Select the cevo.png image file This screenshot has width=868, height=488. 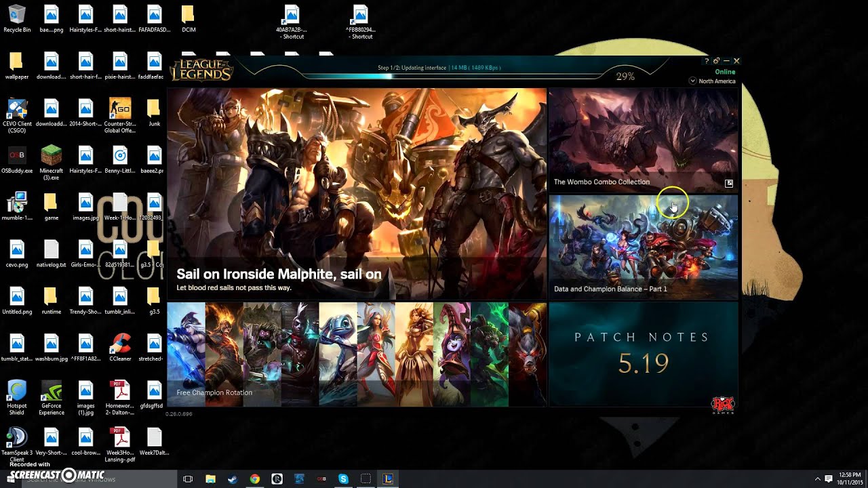[17, 253]
